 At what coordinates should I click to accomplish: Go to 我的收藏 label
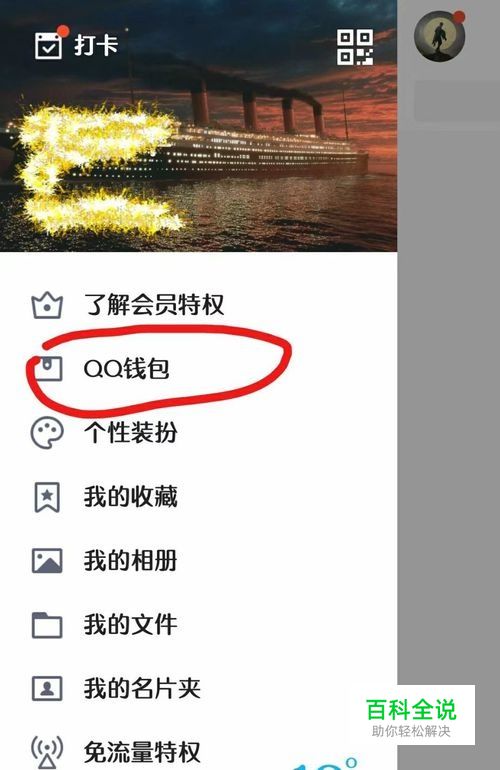(x=131, y=497)
